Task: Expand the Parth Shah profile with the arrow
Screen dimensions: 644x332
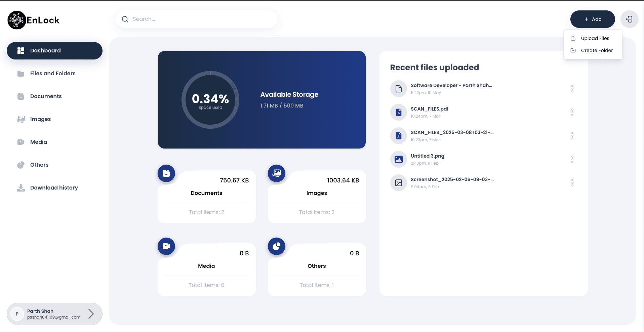Action: click(91, 314)
